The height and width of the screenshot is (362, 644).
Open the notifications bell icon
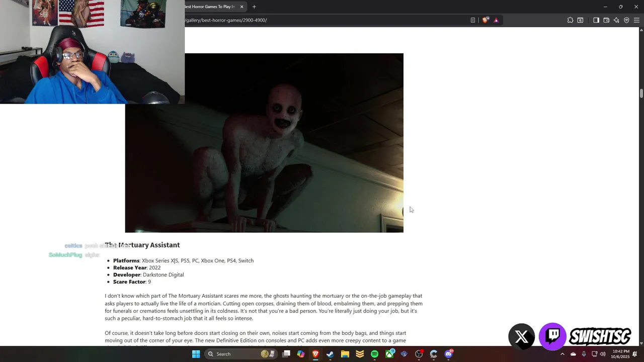(x=635, y=354)
